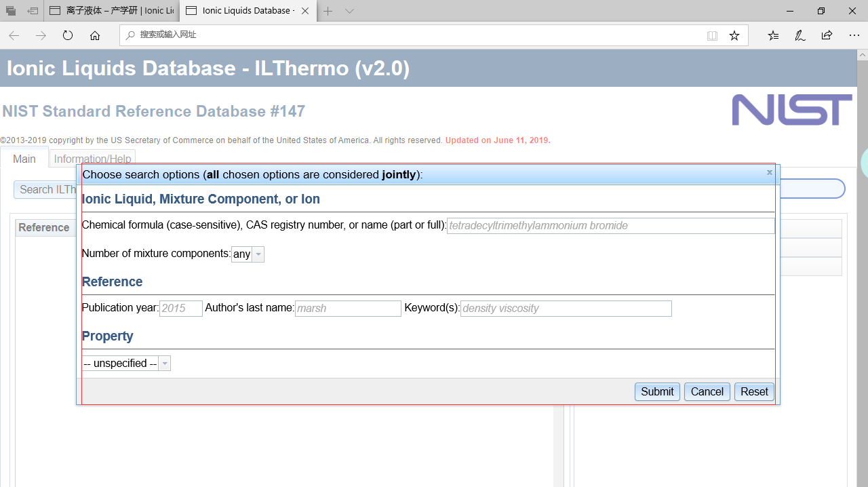Switch to the Ionic Liquids Database tab

pos(247,11)
